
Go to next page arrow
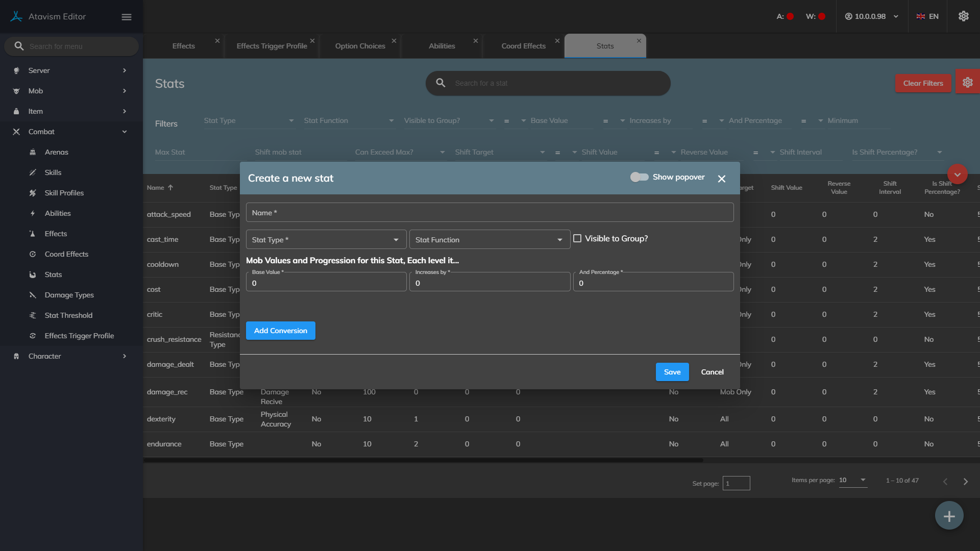[965, 482]
